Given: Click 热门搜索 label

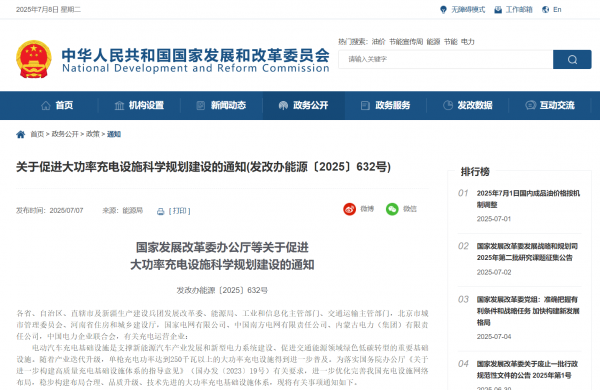Looking at the screenshot, I should (x=353, y=41).
